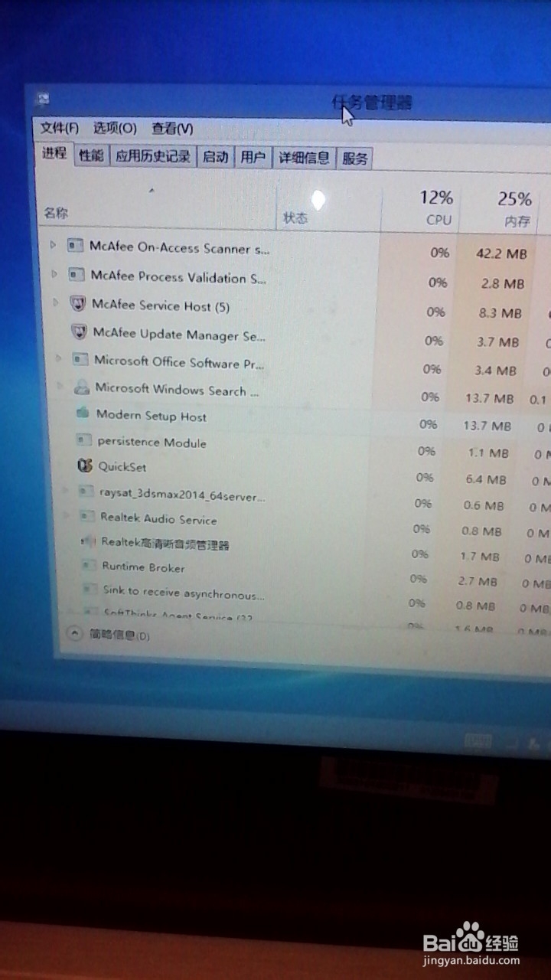Select the McAfee On-Access Scanner process name

coord(180,247)
